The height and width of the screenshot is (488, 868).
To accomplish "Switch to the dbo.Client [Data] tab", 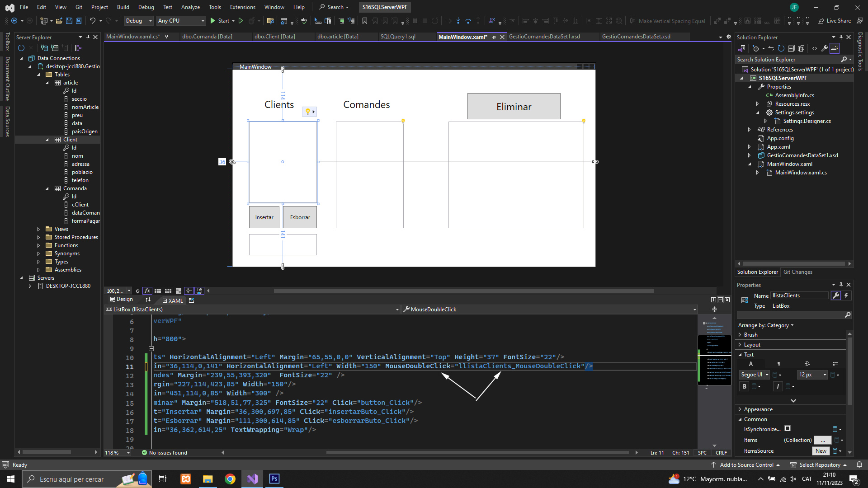I will (x=274, y=37).
